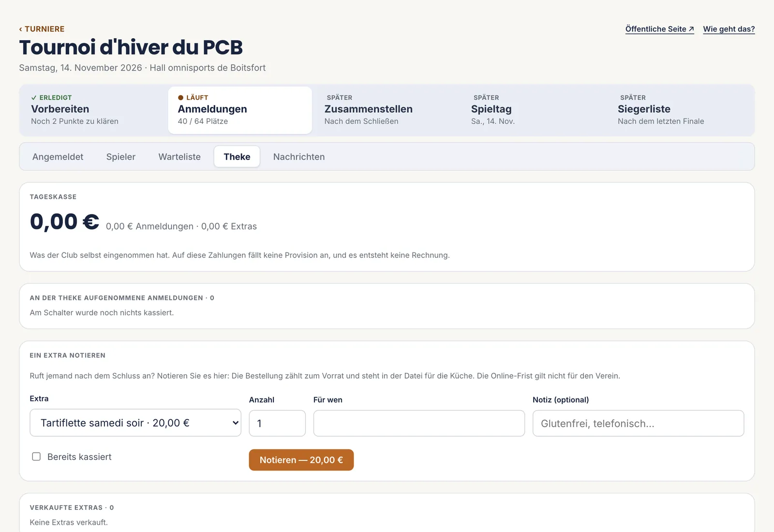The image size is (774, 532).
Task: Switch to the Warteliste tab
Action: pos(179,157)
